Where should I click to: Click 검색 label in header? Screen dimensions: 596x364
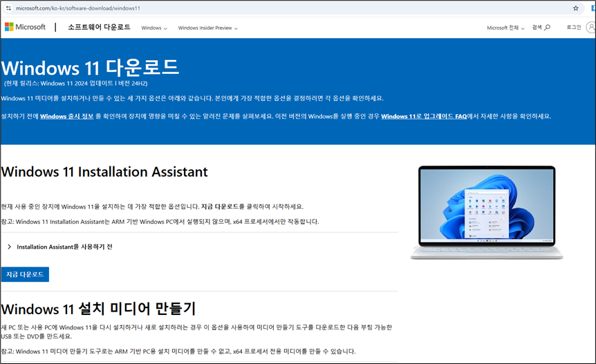[x=537, y=28]
